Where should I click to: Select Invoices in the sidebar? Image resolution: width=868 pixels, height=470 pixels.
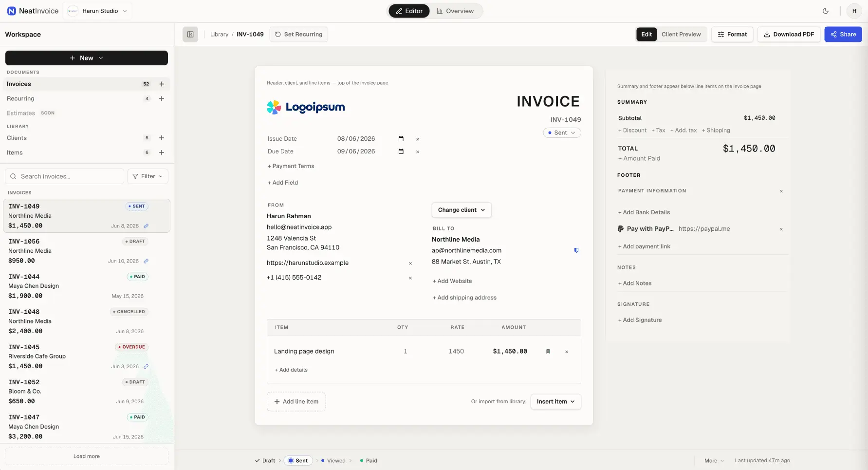87,84
